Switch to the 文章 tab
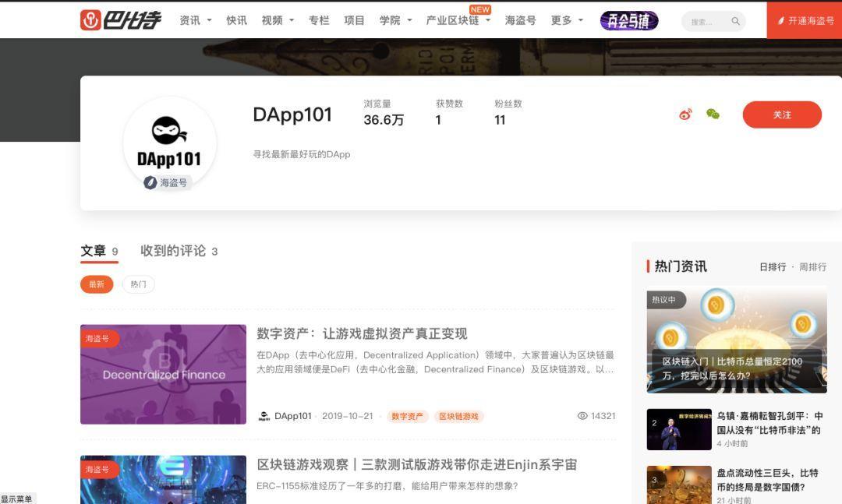The image size is (842, 504). [x=99, y=251]
